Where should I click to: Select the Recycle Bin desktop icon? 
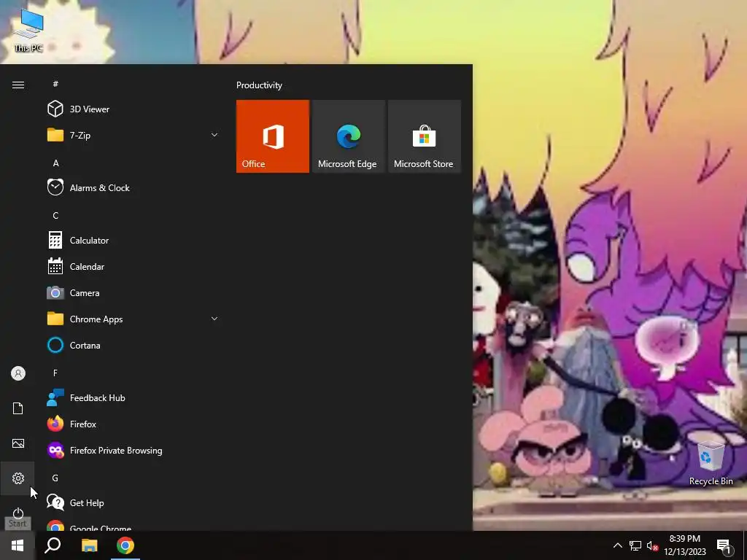coord(711,464)
